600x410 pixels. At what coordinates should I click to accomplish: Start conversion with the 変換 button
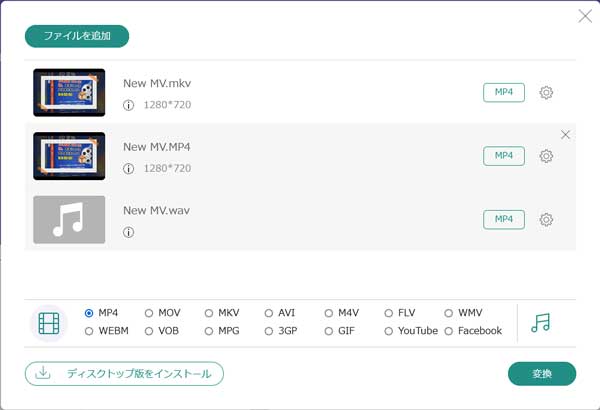click(542, 374)
